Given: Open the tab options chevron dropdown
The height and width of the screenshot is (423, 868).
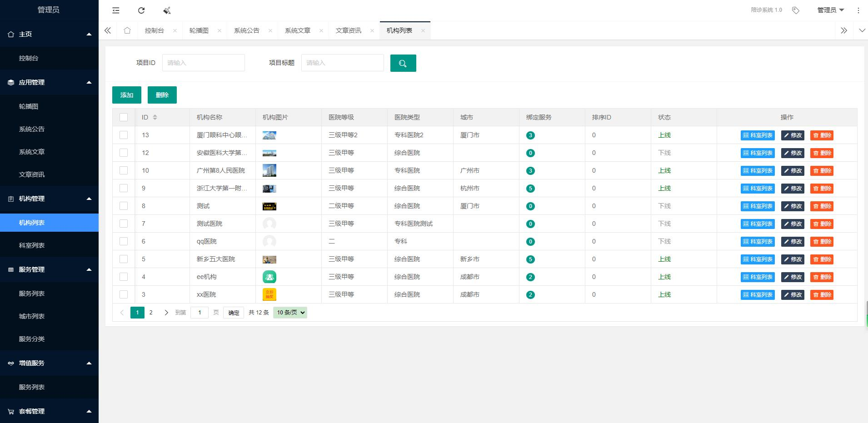Looking at the screenshot, I should coord(862,30).
